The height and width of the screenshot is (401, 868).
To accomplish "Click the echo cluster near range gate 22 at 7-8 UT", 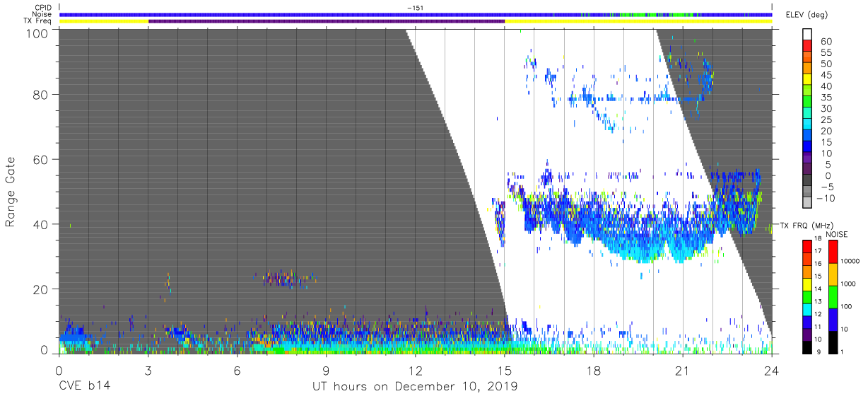I will [x=286, y=279].
